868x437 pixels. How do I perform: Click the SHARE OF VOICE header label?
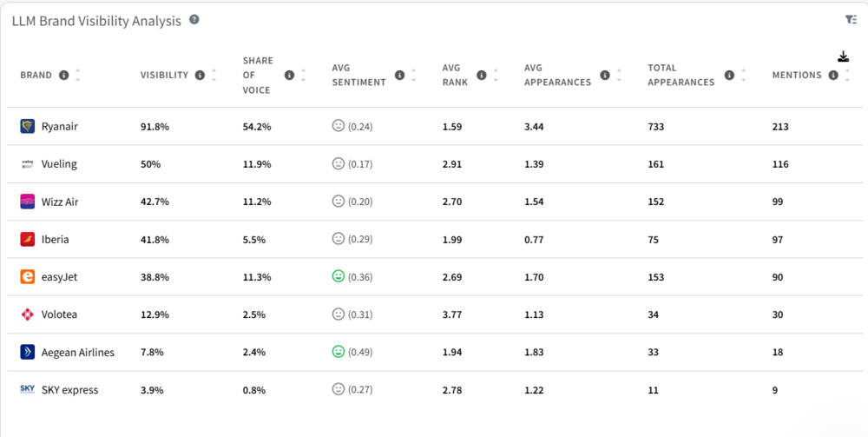258,75
